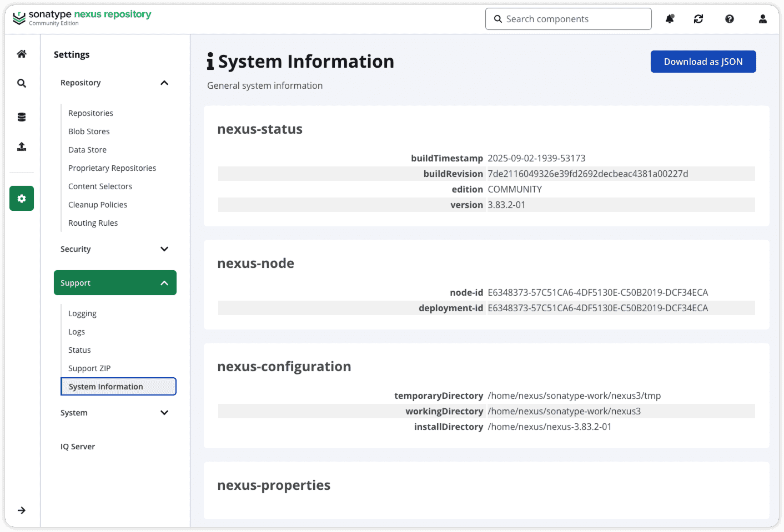Select the Settings gear icon in sidebar
The height and width of the screenshot is (532, 784).
click(x=22, y=199)
